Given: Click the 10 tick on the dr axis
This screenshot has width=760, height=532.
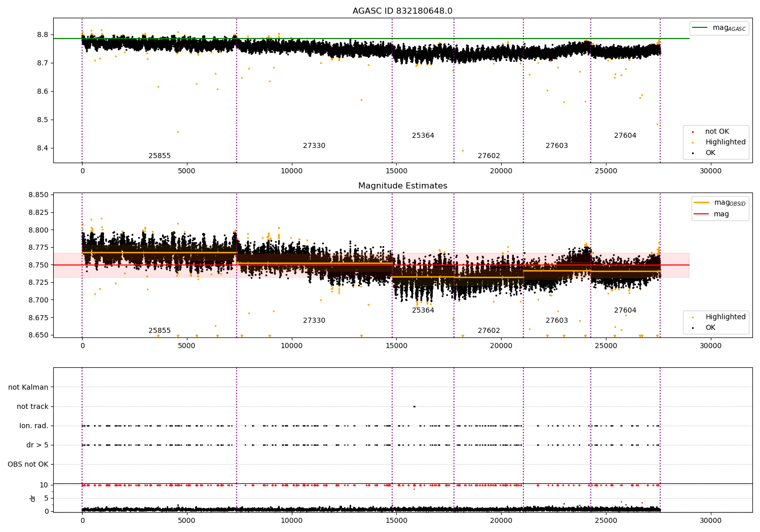Looking at the screenshot, I should click(x=44, y=485).
